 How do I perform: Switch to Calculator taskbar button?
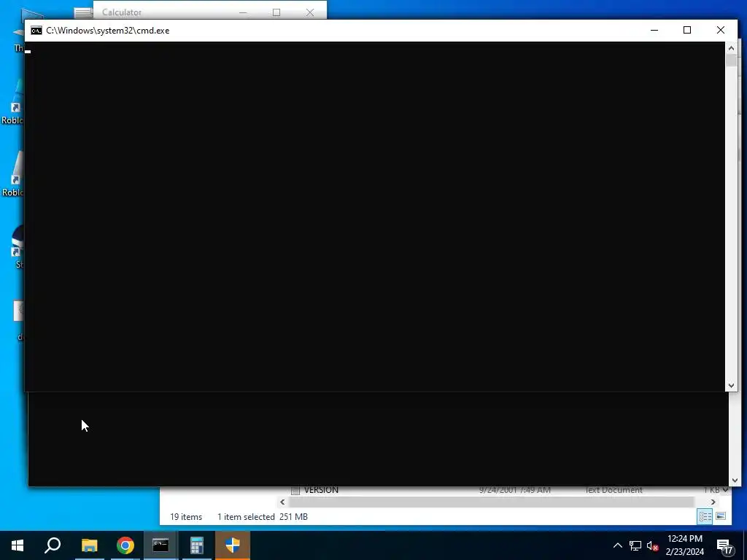[x=196, y=545]
